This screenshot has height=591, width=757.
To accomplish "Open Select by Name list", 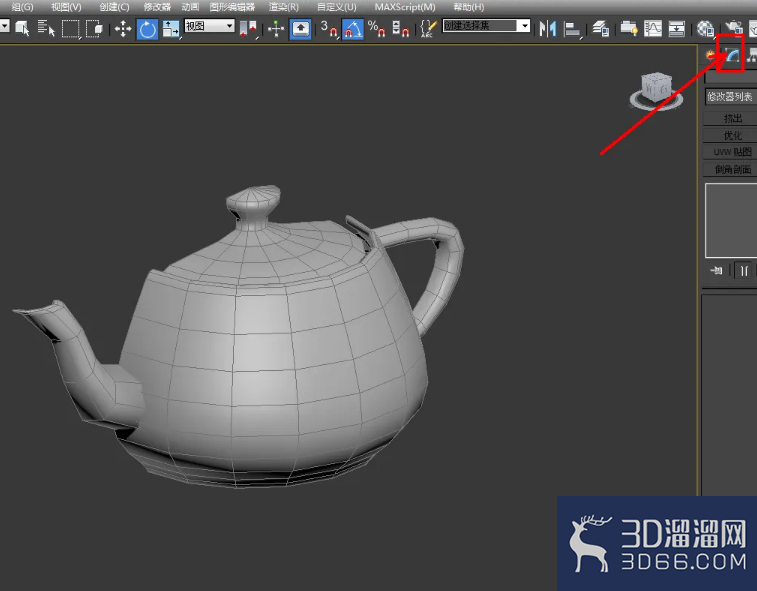I will 46,28.
